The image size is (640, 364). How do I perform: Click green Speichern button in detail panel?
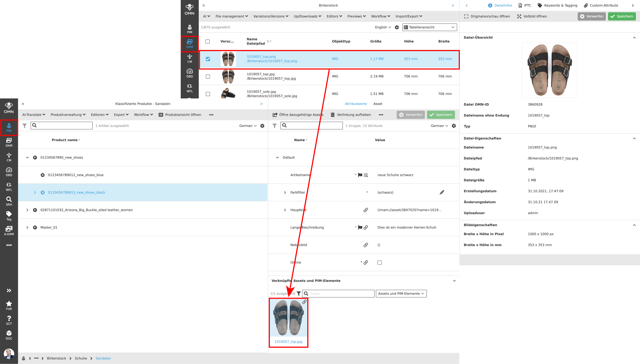(x=622, y=16)
